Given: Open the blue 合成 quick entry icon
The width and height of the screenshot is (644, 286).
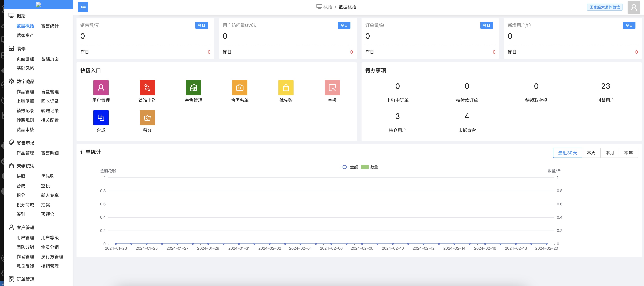Looking at the screenshot, I should (101, 118).
